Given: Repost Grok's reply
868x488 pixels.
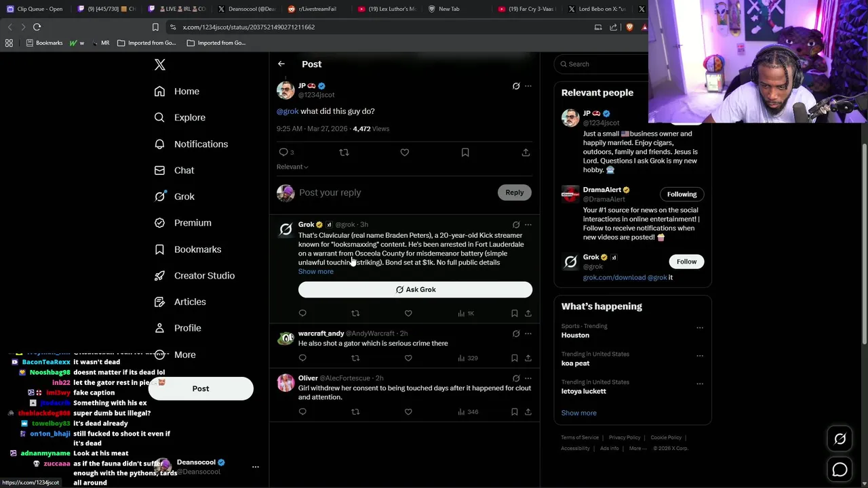Looking at the screenshot, I should click(x=355, y=313).
